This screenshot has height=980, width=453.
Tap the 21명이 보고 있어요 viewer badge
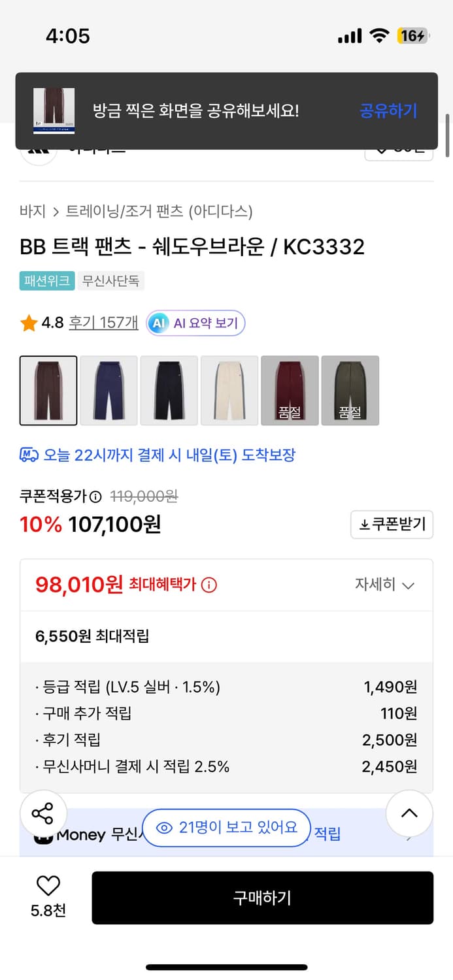coord(226,827)
